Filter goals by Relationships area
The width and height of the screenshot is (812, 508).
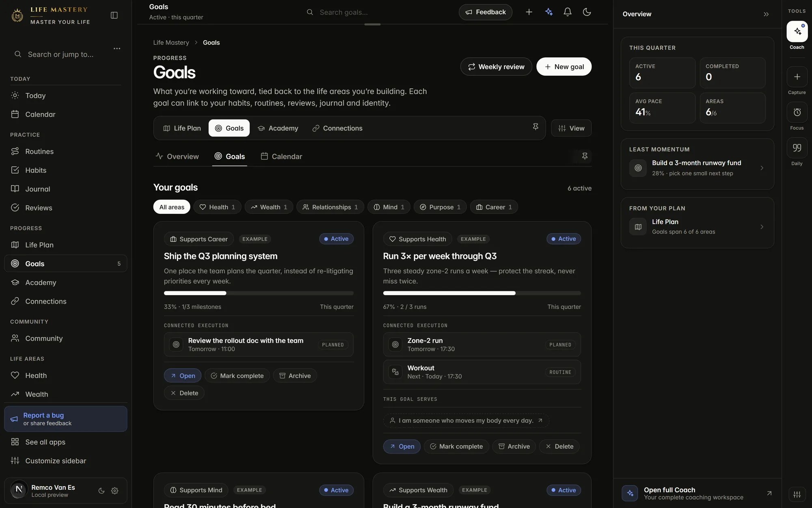(330, 207)
